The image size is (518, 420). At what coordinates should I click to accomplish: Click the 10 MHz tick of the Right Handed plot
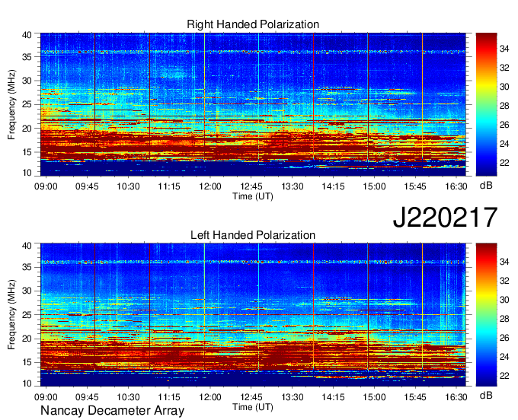(27, 173)
